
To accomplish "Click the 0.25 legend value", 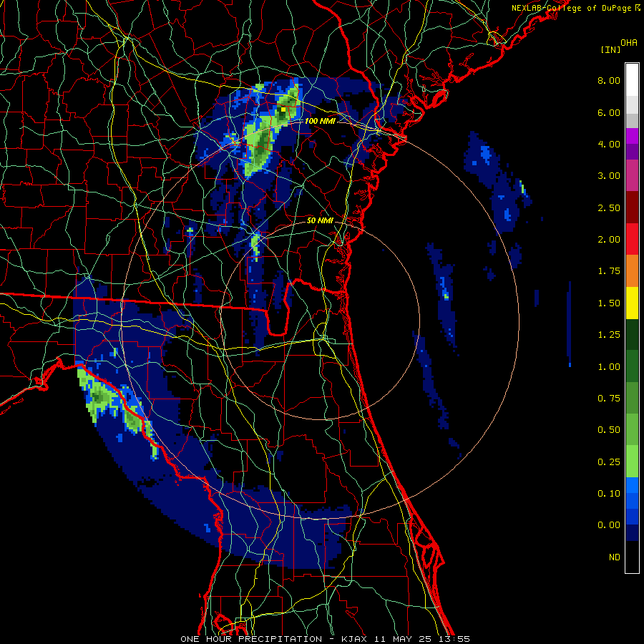I will tap(609, 462).
